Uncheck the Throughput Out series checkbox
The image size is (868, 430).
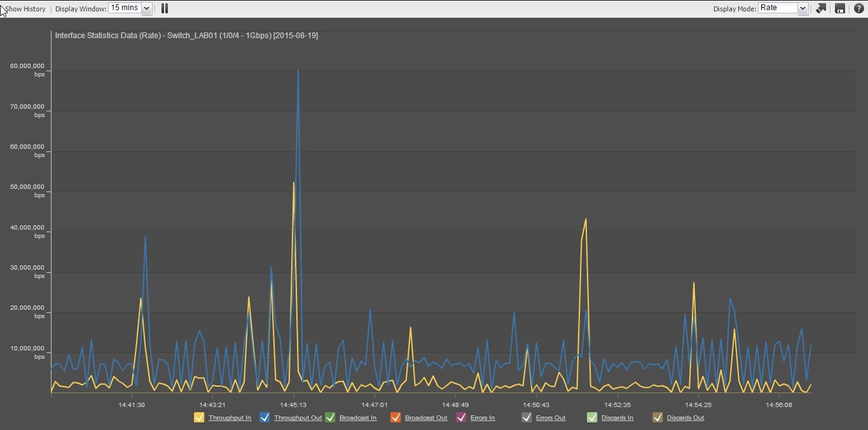click(265, 418)
